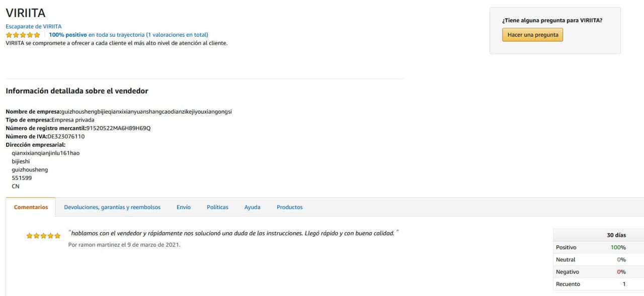Click the Información detallada sobre el vendedor heading
Image resolution: width=644 pixels, height=296 pixels.
click(x=77, y=91)
